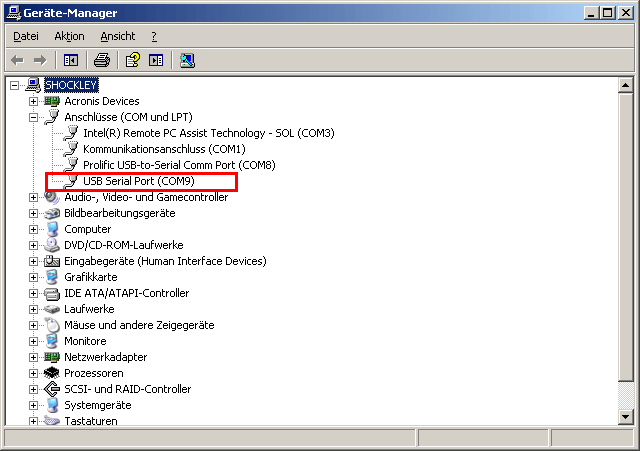The image size is (640, 451).
Task: Click the Netzwerkadapter card icon
Action: 52,357
